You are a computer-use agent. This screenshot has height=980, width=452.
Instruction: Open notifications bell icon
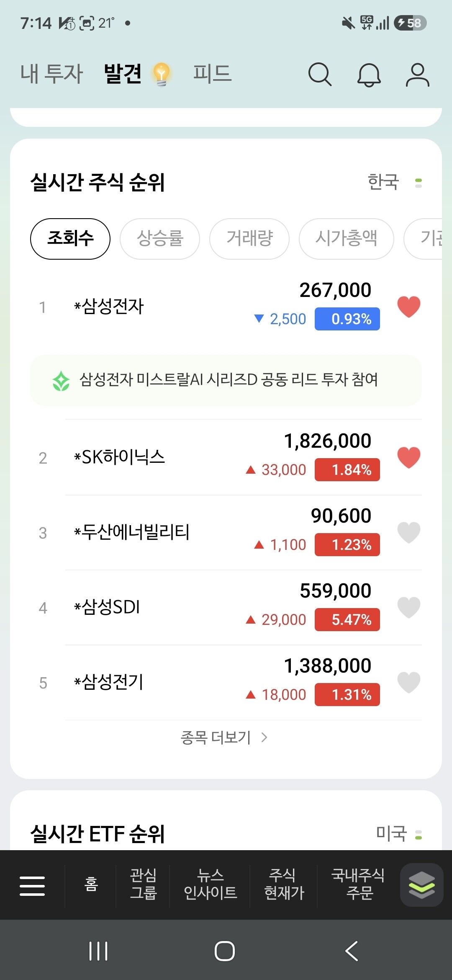click(369, 75)
